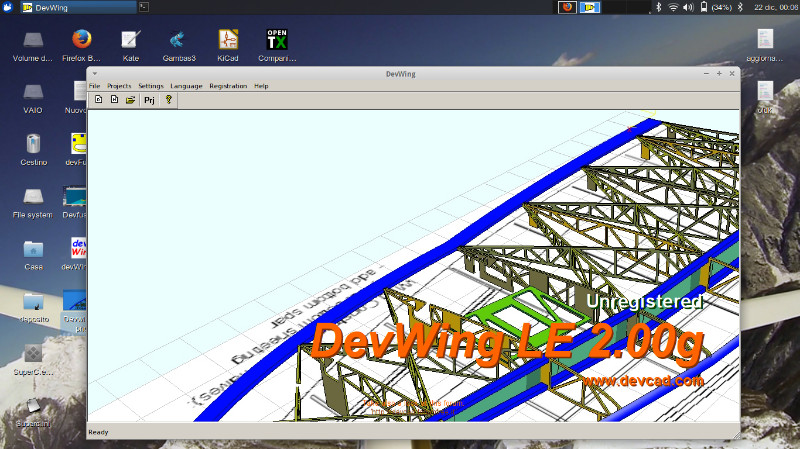Image resolution: width=800 pixels, height=449 pixels.
Task: Expand the Settings menu
Action: click(151, 86)
